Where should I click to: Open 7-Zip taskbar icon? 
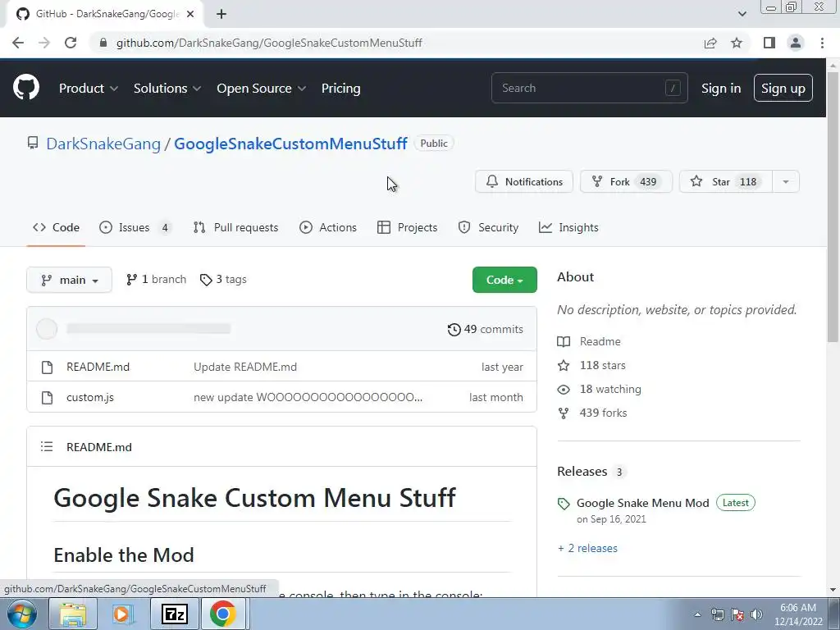pos(174,614)
